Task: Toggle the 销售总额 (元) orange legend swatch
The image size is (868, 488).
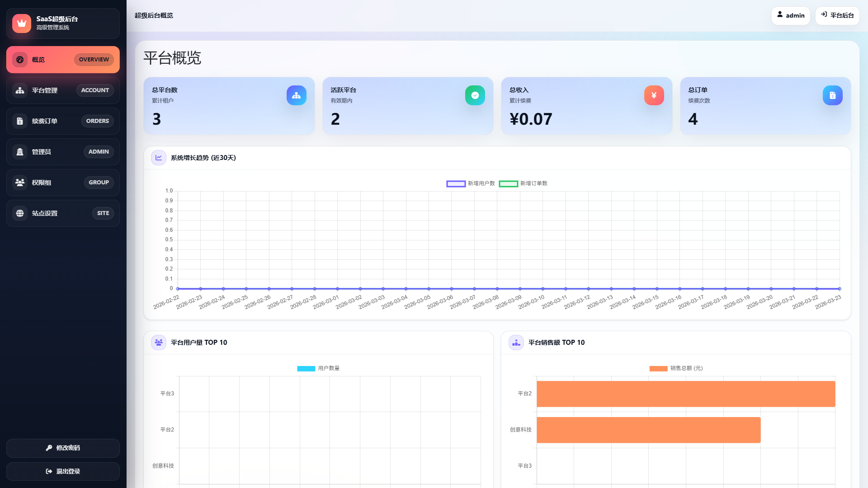Action: tap(658, 368)
